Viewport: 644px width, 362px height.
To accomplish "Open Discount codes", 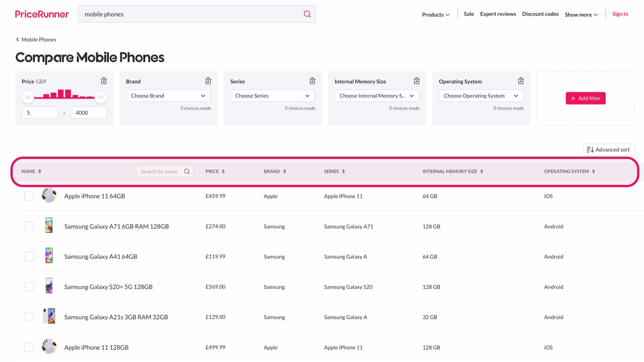I will [540, 14].
